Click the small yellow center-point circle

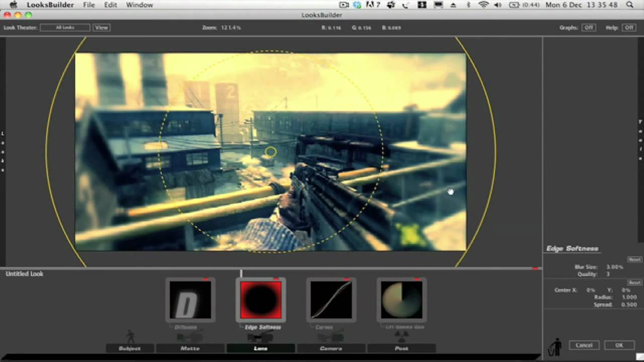tap(271, 152)
